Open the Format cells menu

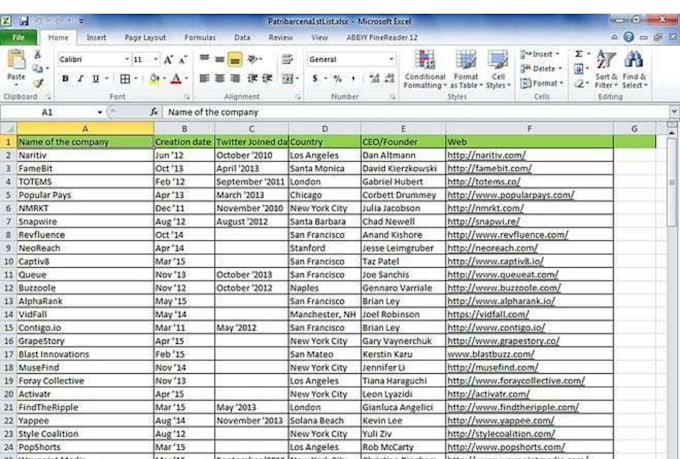tap(541, 83)
